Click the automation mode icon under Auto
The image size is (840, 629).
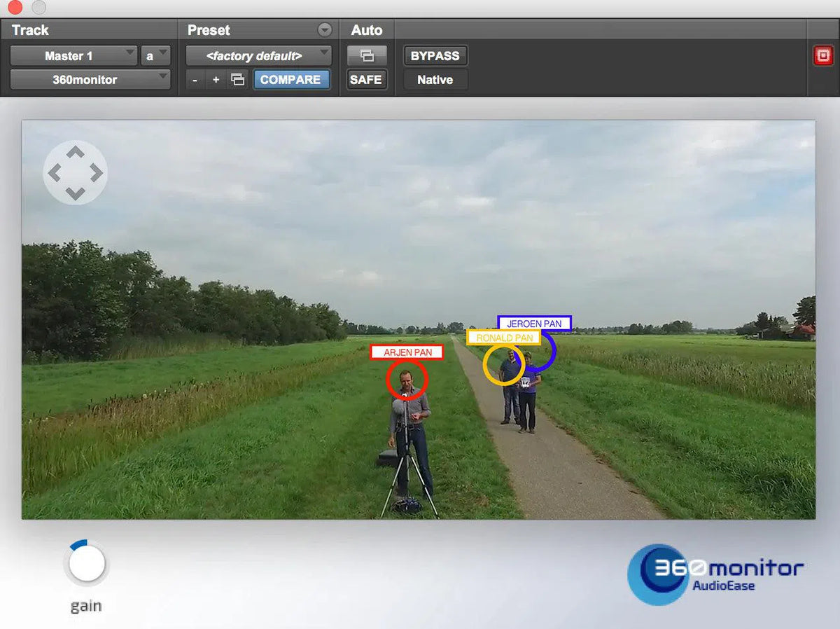[366, 55]
